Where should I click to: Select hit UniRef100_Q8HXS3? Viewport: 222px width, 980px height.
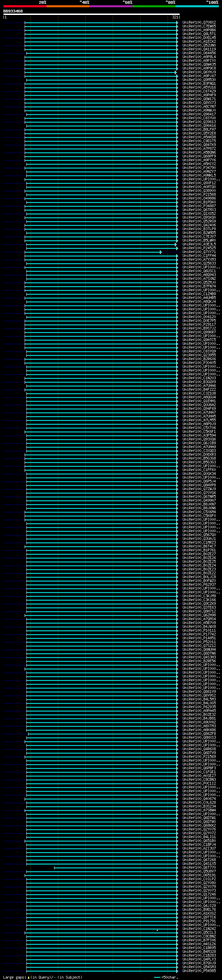coord(199,738)
